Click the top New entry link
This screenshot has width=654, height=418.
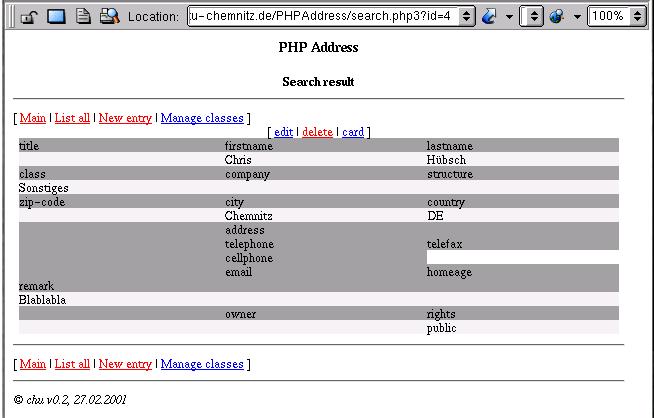[125, 118]
